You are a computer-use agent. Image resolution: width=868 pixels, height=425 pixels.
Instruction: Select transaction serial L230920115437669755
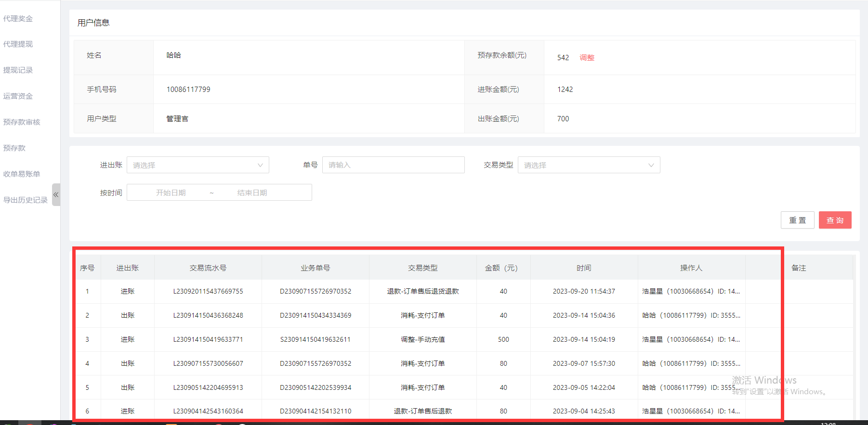click(x=208, y=291)
